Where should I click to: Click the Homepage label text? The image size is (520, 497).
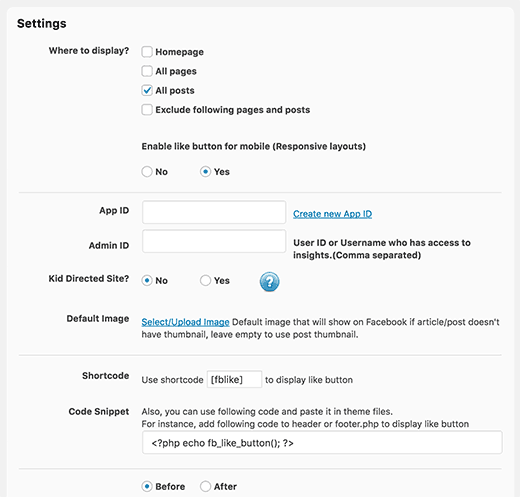[x=179, y=52]
